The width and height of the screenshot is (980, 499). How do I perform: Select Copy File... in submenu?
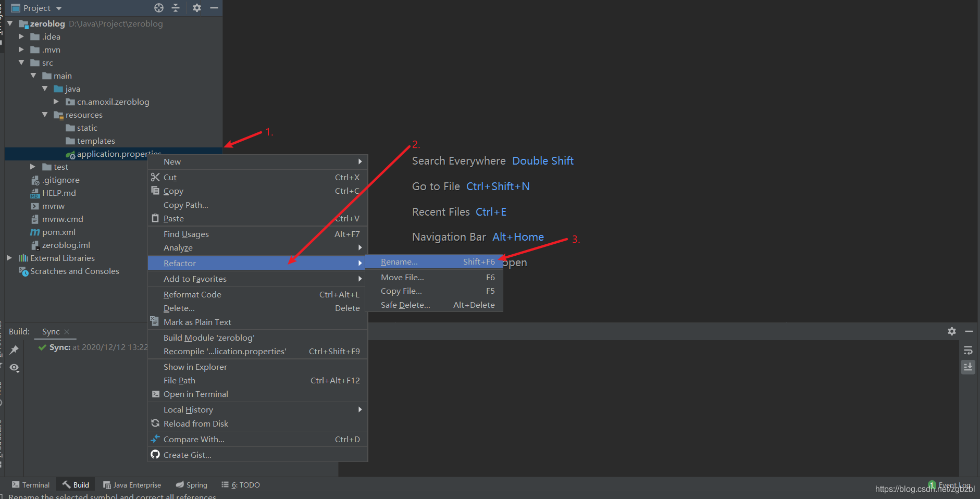pos(434,291)
